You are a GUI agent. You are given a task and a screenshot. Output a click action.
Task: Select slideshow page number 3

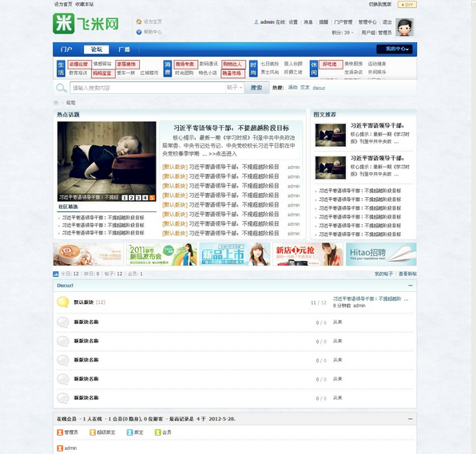(x=138, y=198)
